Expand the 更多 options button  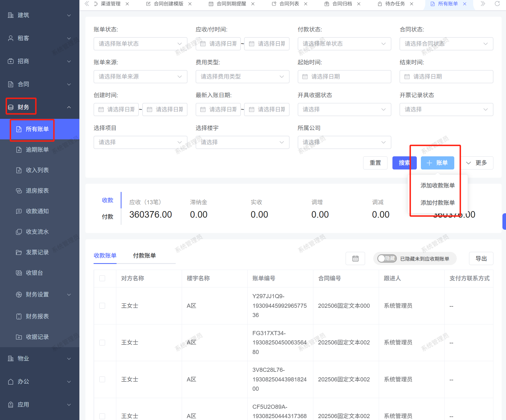477,163
